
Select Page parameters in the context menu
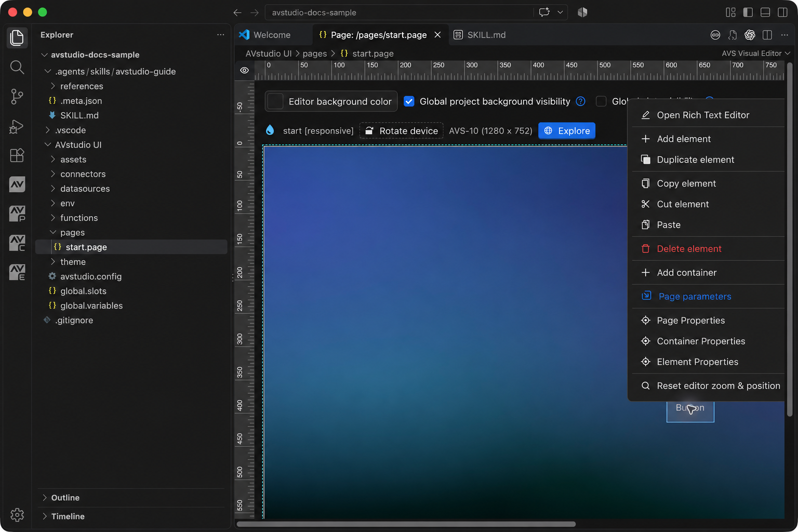(709, 297)
